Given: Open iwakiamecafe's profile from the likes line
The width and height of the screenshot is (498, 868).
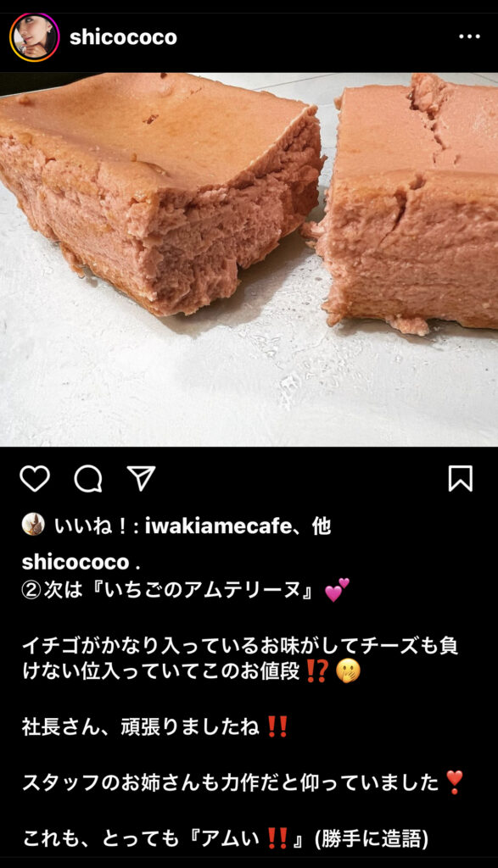Looking at the screenshot, I should tap(218, 526).
